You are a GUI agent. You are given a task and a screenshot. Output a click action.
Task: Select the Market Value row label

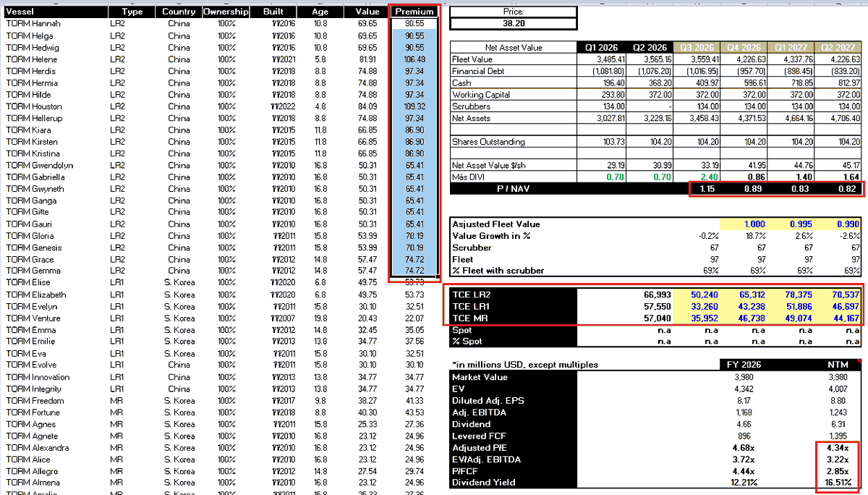point(479,377)
